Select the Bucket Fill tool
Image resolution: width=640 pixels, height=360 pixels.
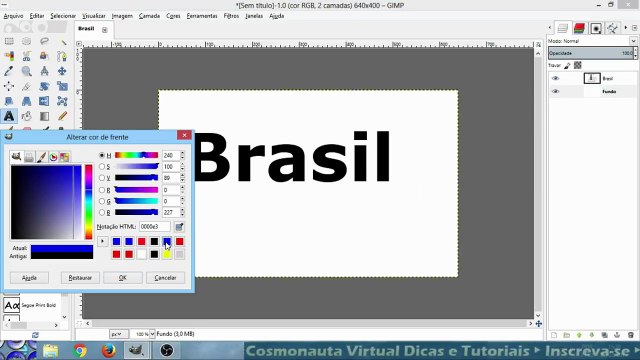point(27,116)
